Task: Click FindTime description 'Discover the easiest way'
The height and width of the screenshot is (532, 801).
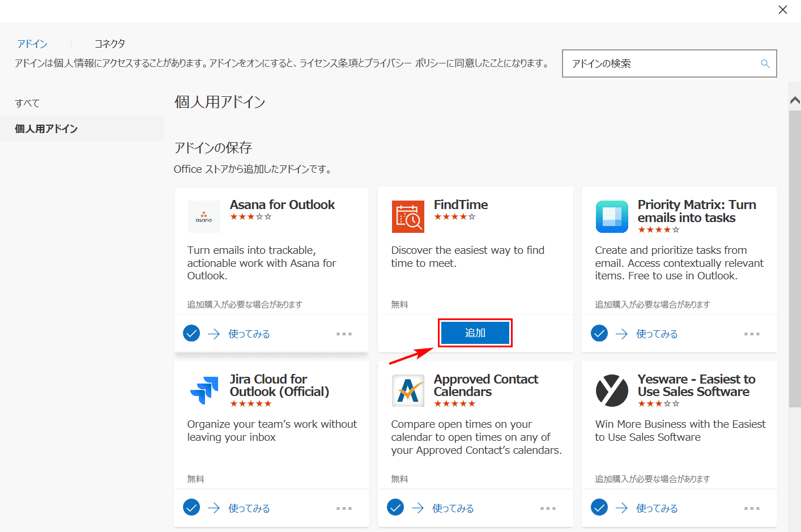Action: (x=467, y=257)
